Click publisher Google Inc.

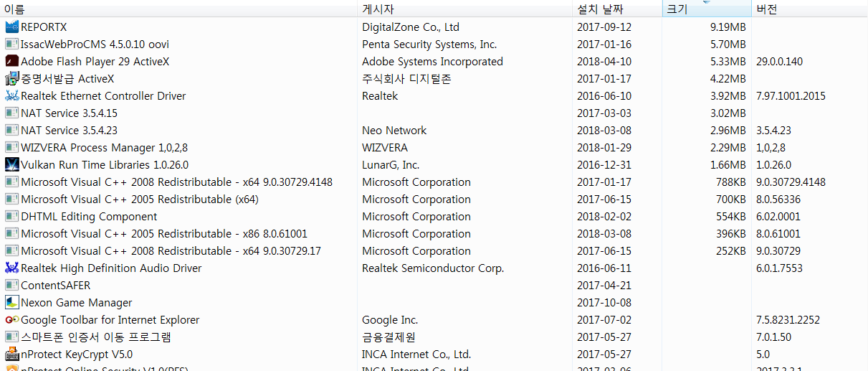click(x=390, y=320)
